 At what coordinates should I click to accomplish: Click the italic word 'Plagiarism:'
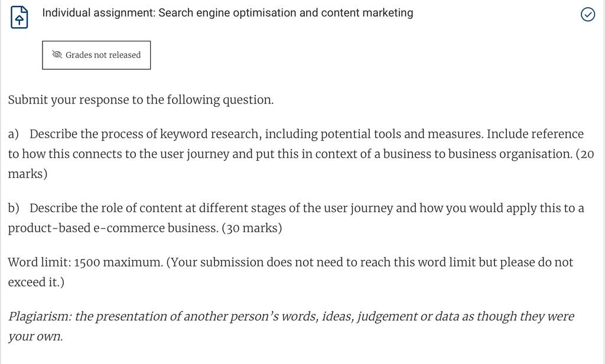tap(40, 317)
